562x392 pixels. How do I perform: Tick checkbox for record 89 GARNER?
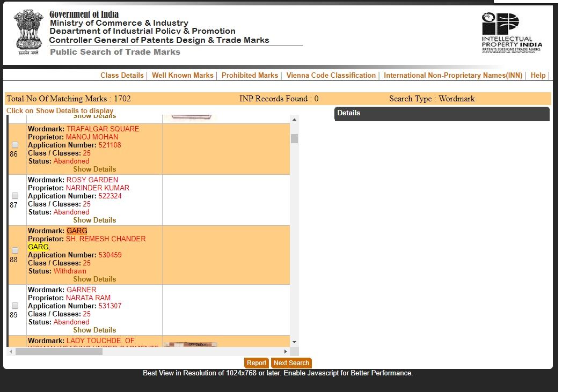(15, 305)
